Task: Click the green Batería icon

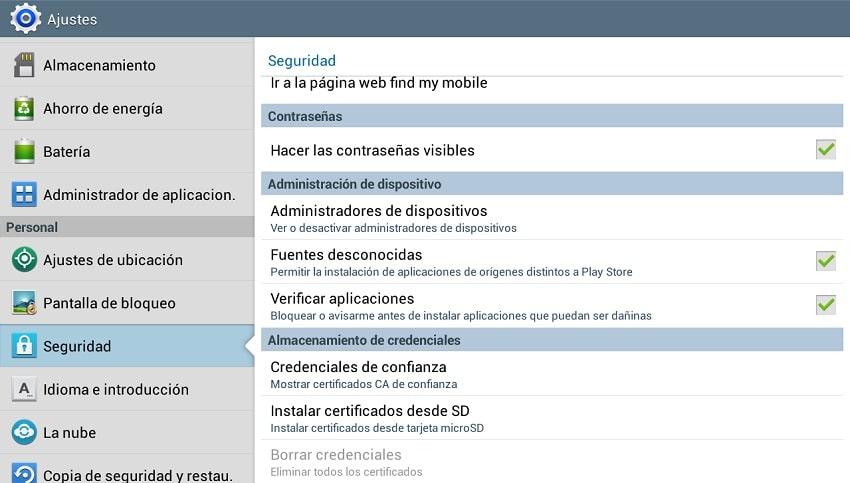Action: 24,152
